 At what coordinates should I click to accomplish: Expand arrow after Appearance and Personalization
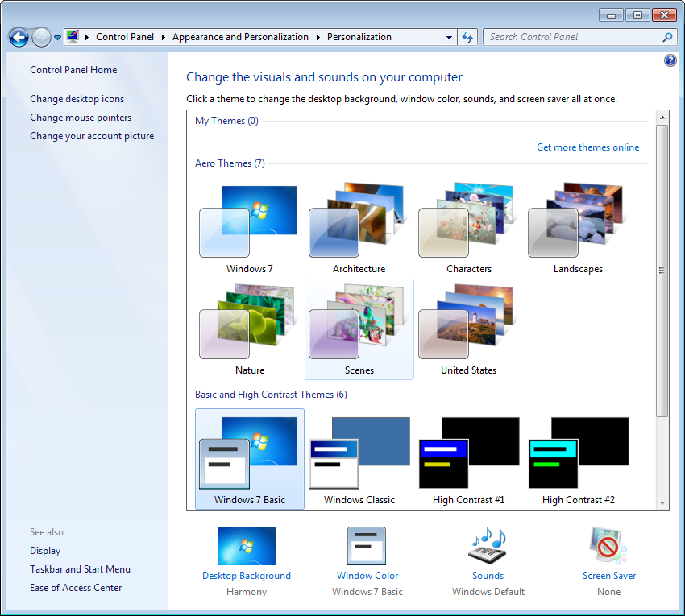[318, 38]
